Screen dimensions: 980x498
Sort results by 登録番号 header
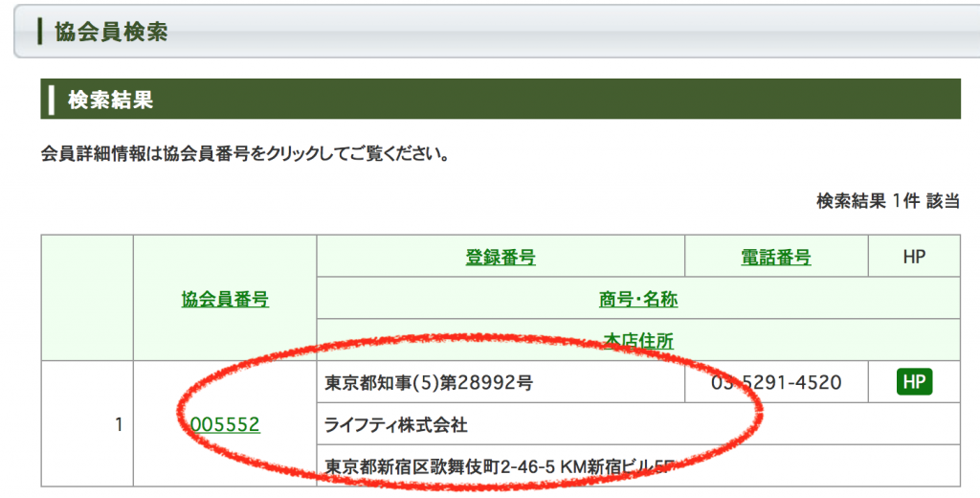tap(500, 257)
